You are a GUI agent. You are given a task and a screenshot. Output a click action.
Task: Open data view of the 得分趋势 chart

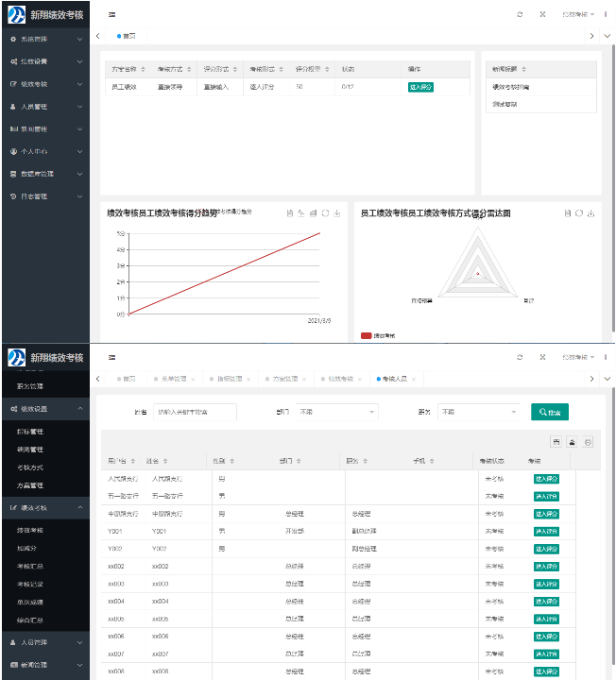click(289, 213)
